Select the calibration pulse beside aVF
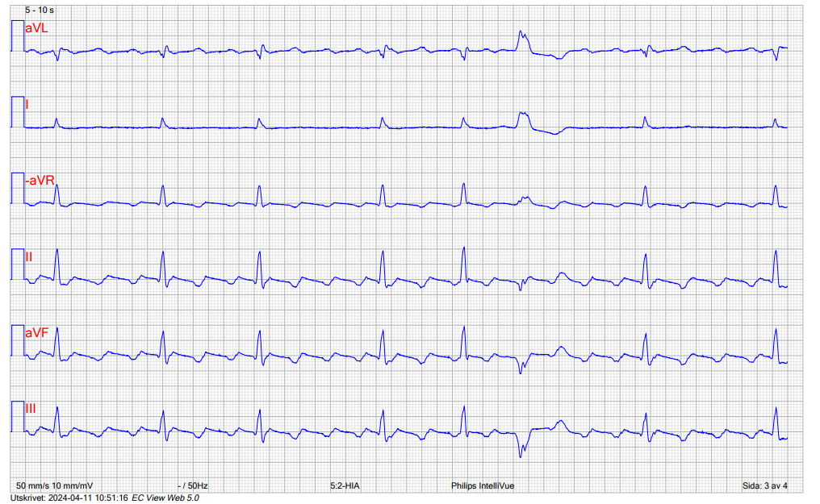 tap(17, 340)
